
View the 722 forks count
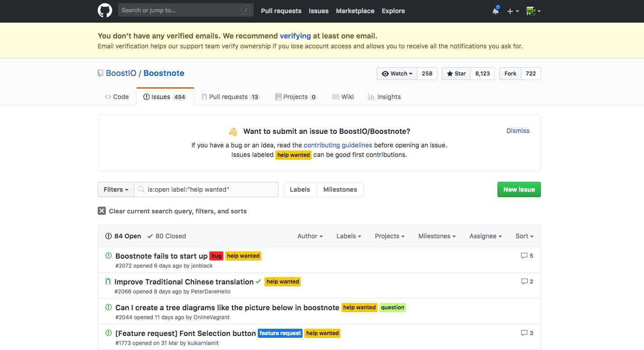click(531, 74)
